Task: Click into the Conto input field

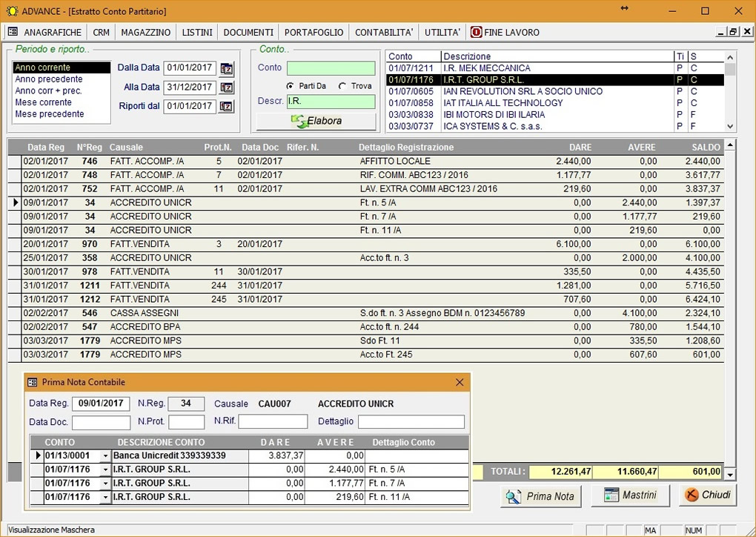Action: (x=331, y=68)
